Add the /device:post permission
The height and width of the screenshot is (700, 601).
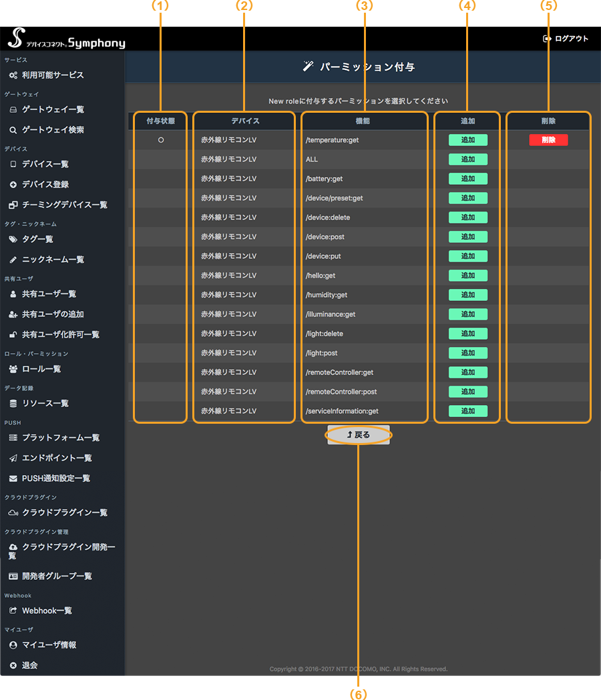click(x=468, y=237)
